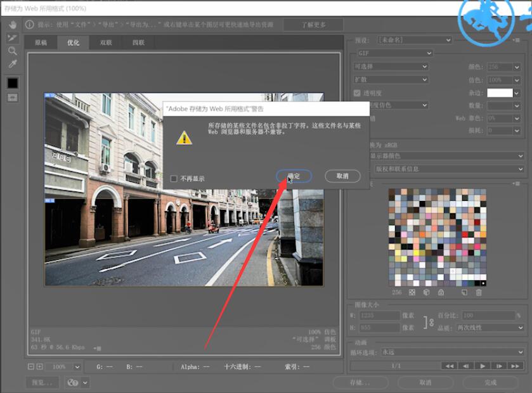Shift selected colors to web palette icon
The width and height of the screenshot is (532, 393).
(427, 292)
